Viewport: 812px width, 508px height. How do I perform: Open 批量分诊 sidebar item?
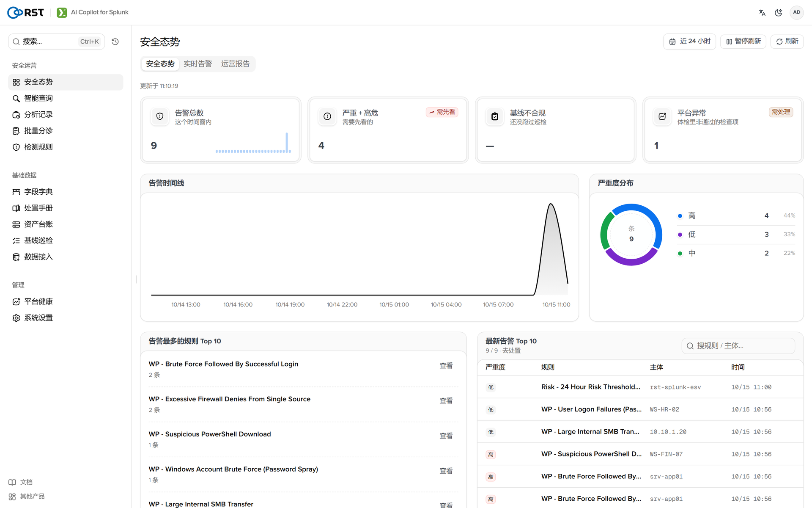(x=66, y=131)
